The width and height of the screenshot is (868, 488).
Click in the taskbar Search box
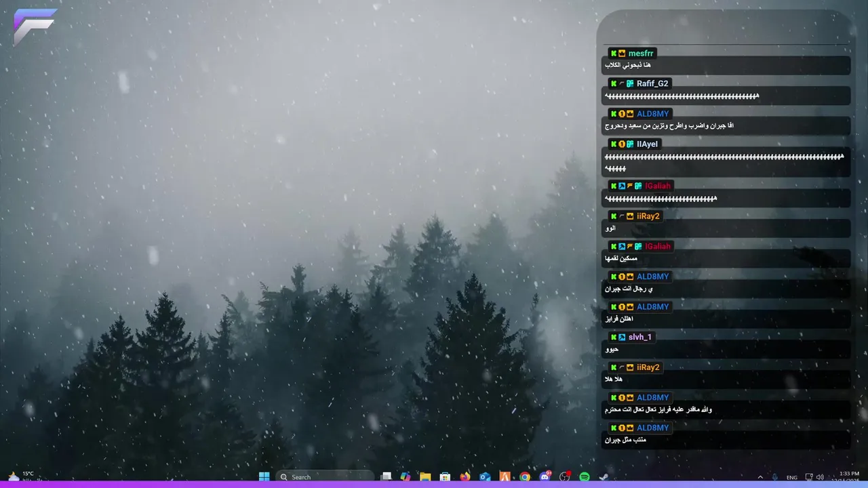(325, 476)
